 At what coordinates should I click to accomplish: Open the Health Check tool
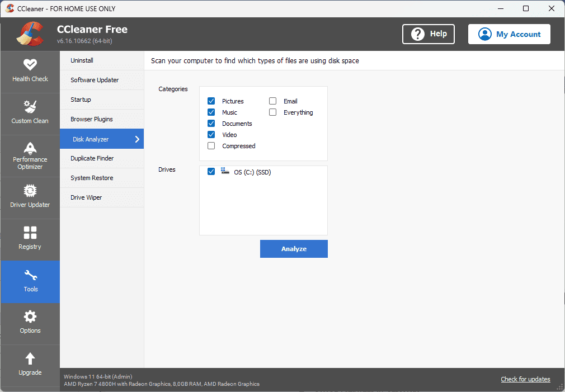30,72
